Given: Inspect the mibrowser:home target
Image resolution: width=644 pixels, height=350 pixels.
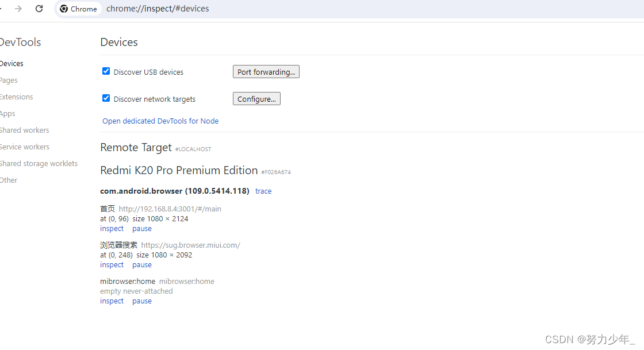Looking at the screenshot, I should (112, 301).
